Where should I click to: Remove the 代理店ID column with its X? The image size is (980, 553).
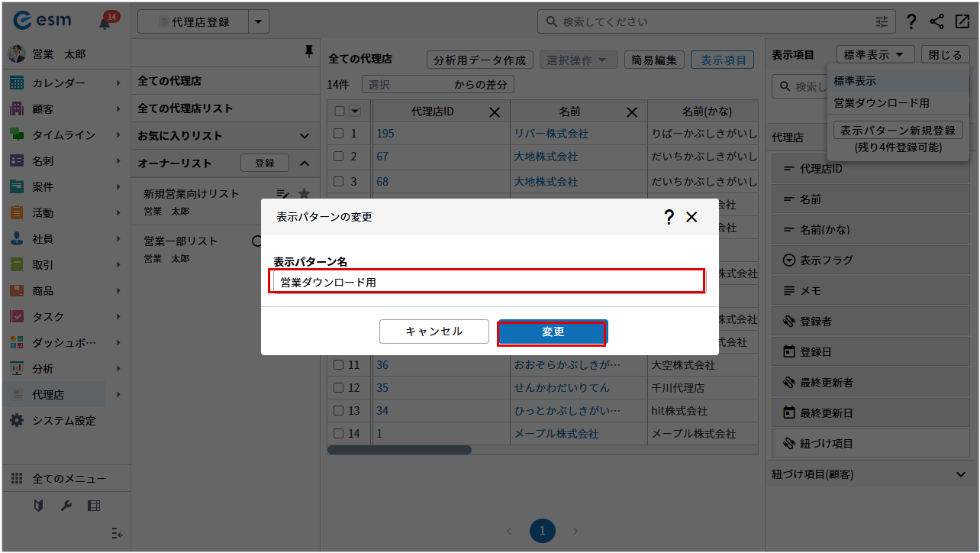pos(495,112)
